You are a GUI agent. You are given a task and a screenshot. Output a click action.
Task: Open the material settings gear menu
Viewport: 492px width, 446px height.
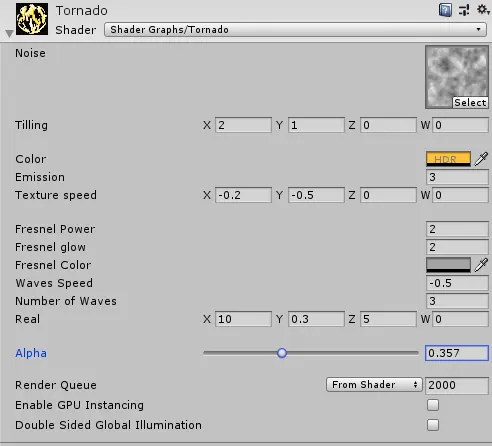click(x=483, y=9)
